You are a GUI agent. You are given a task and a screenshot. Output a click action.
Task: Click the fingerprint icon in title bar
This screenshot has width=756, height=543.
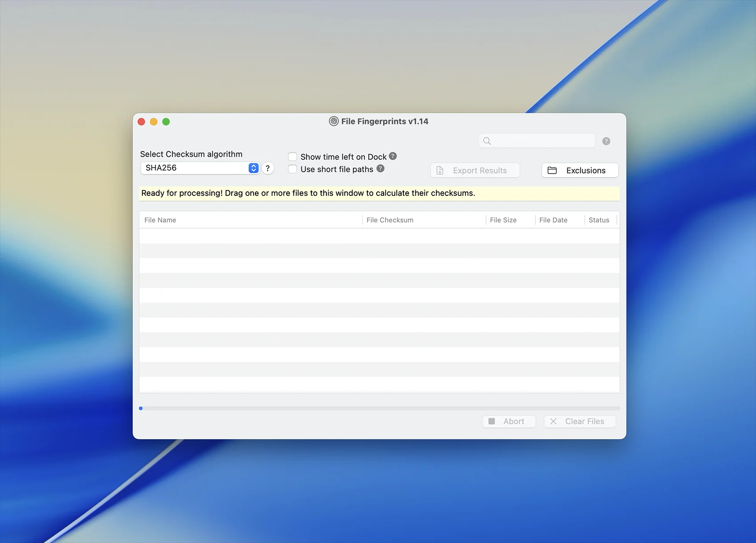[x=334, y=121]
